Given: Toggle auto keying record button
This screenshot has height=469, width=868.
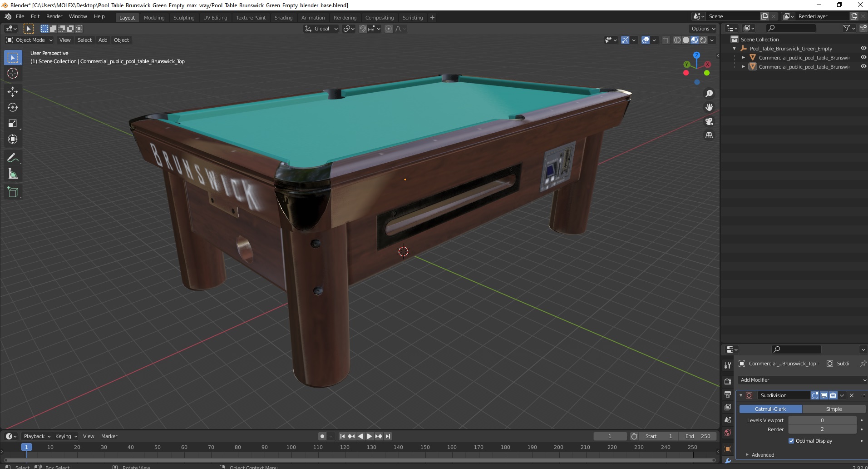Looking at the screenshot, I should [322, 436].
